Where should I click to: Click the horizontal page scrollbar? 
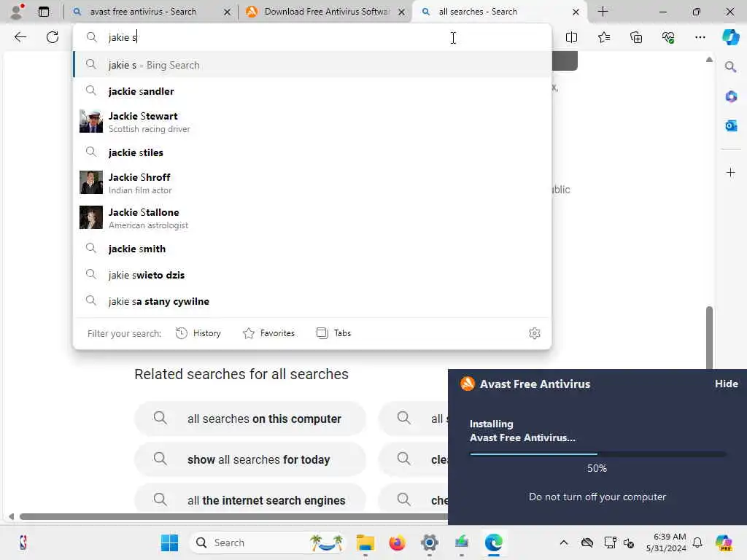coord(233,517)
